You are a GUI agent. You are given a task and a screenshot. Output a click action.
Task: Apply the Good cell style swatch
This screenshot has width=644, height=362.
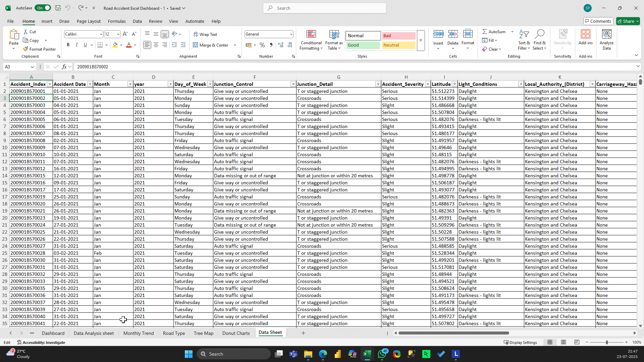coord(363,45)
